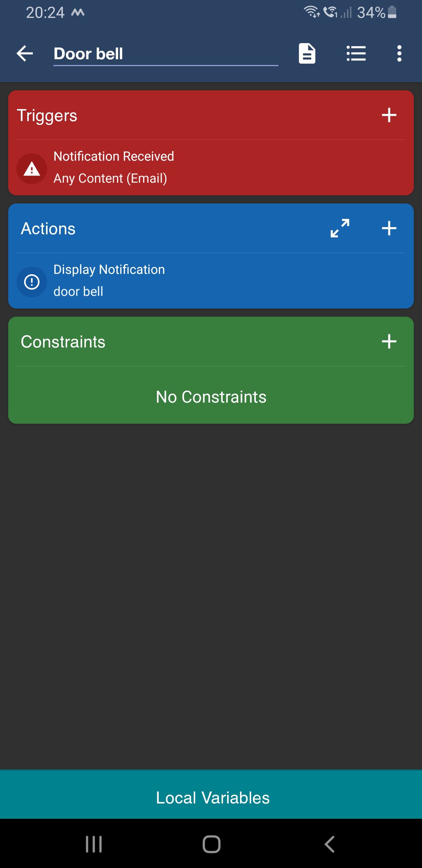Screen dimensions: 422x868
Task: Tap the Display Notification exclamation icon
Action: tap(32, 282)
